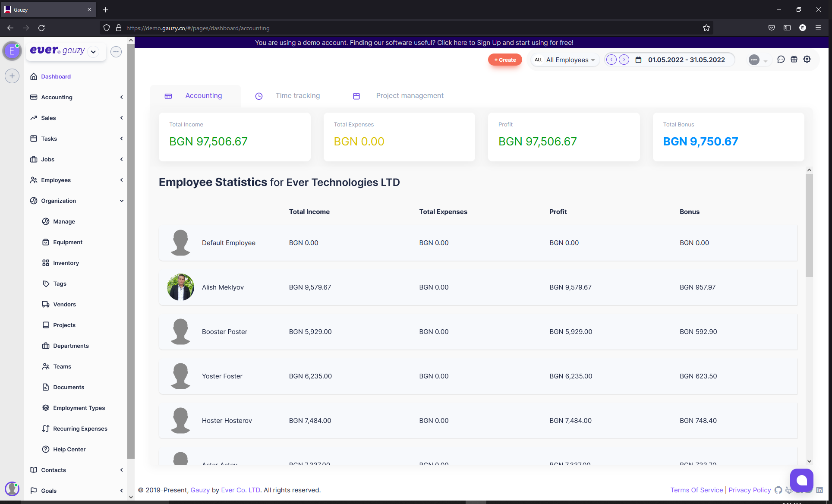The height and width of the screenshot is (504, 832).
Task: Click the gift icon in top bar
Action: [x=794, y=60]
